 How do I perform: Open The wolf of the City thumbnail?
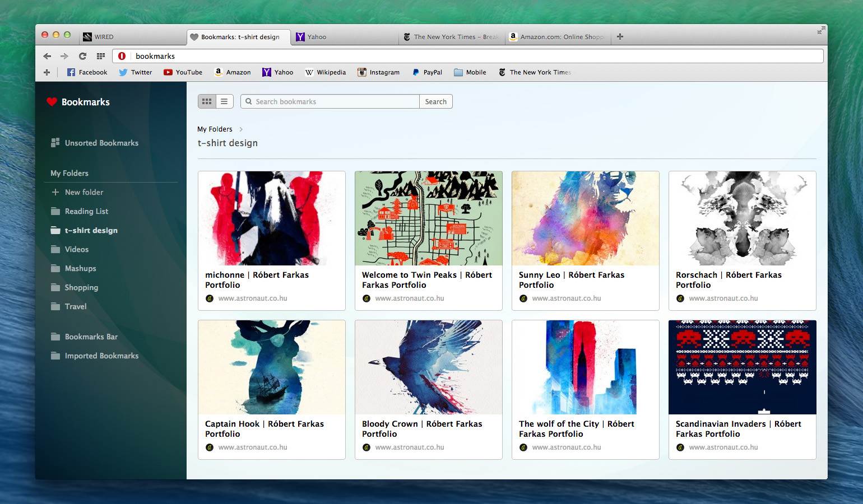tap(586, 367)
